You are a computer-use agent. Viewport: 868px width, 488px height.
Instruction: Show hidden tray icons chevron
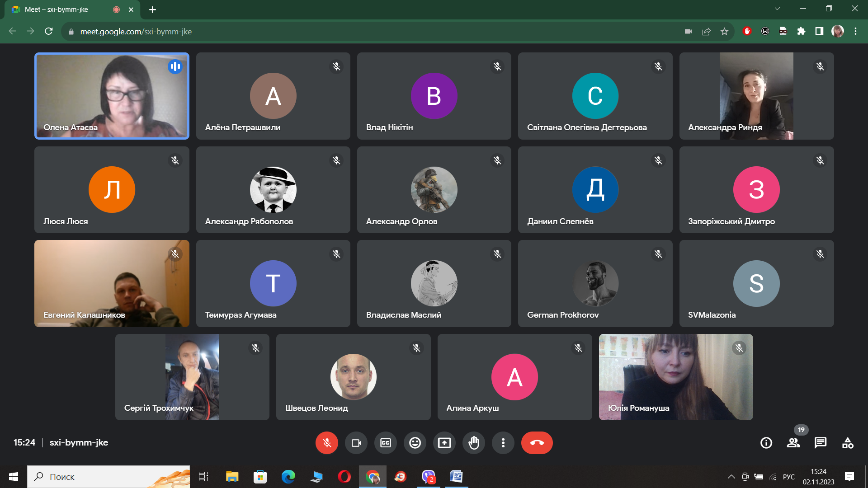click(731, 477)
